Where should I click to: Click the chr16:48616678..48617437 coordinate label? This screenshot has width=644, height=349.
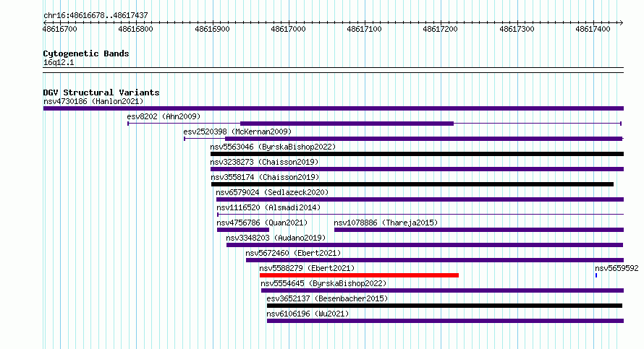pyautogui.click(x=96, y=16)
